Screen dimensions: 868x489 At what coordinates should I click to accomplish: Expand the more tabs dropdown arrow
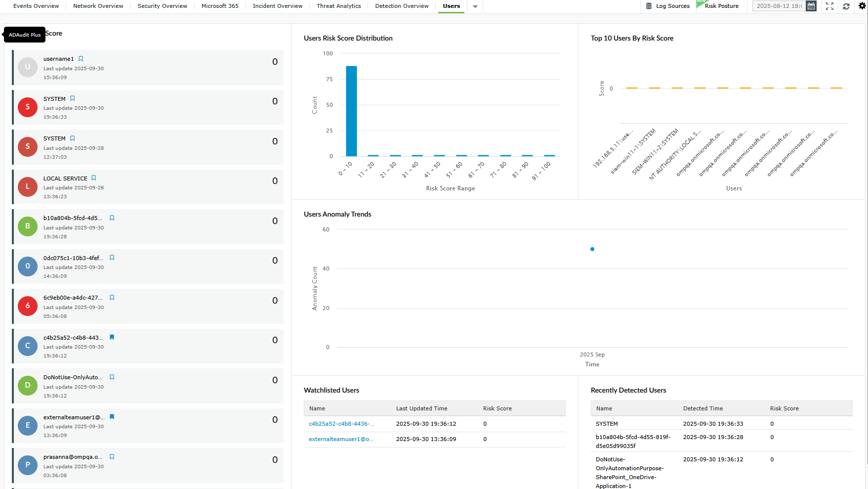coord(475,6)
